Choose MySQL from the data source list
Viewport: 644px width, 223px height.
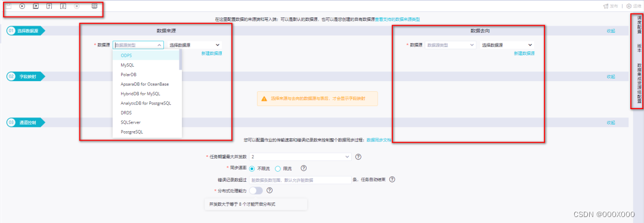146,65
